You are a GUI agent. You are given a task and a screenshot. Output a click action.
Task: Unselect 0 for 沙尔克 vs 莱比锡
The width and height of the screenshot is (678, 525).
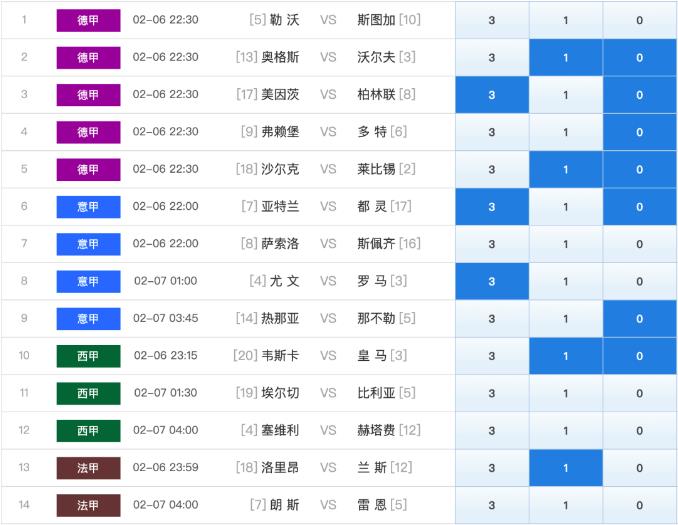pos(640,169)
